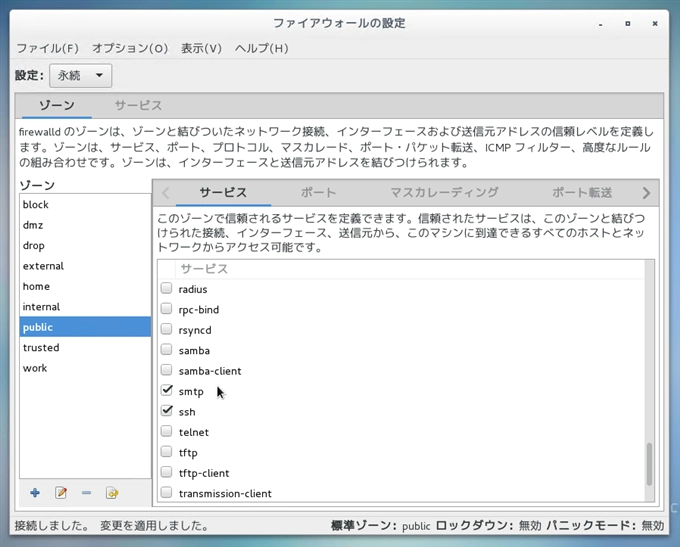Select the trusted zone
Viewport: 680px width, 547px height.
(x=85, y=347)
